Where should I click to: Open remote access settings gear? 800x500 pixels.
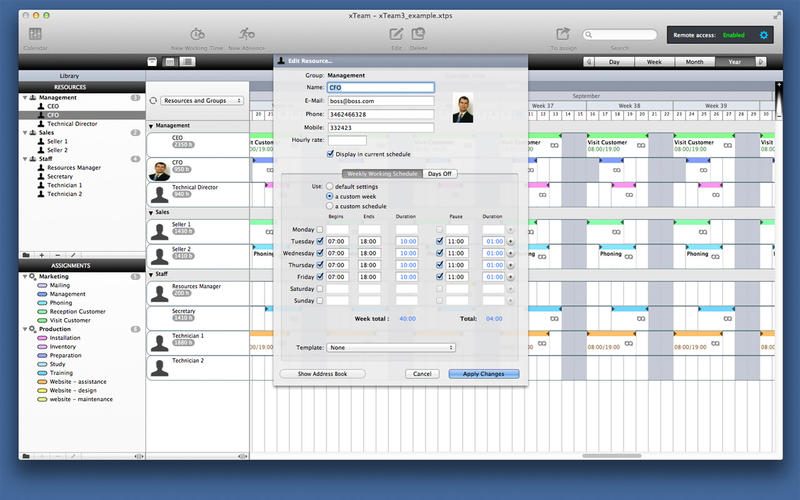click(x=764, y=35)
